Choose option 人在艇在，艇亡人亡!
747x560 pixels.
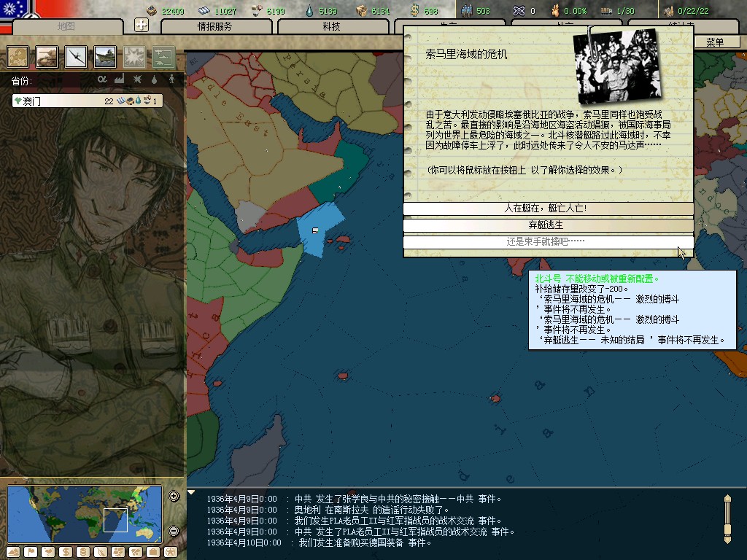[549, 209]
